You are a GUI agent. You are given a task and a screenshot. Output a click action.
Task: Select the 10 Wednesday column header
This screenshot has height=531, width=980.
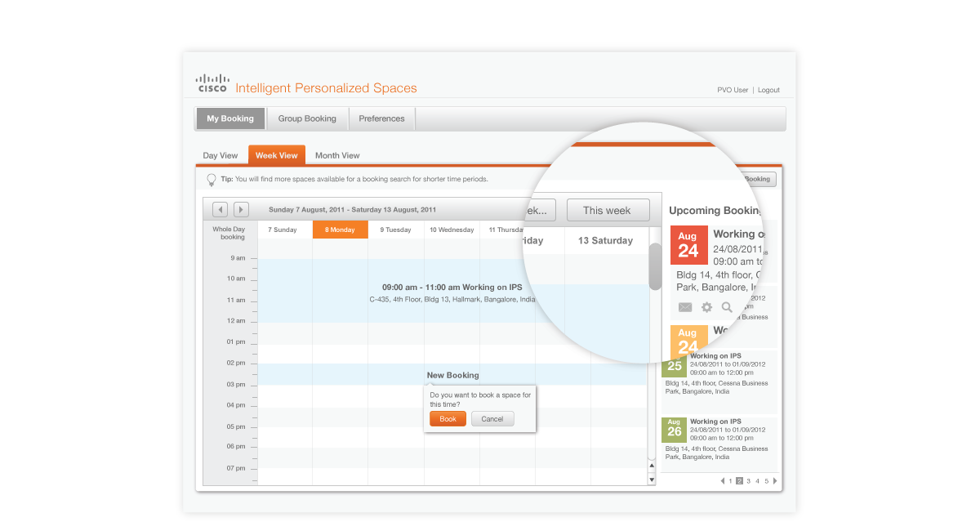click(x=452, y=230)
